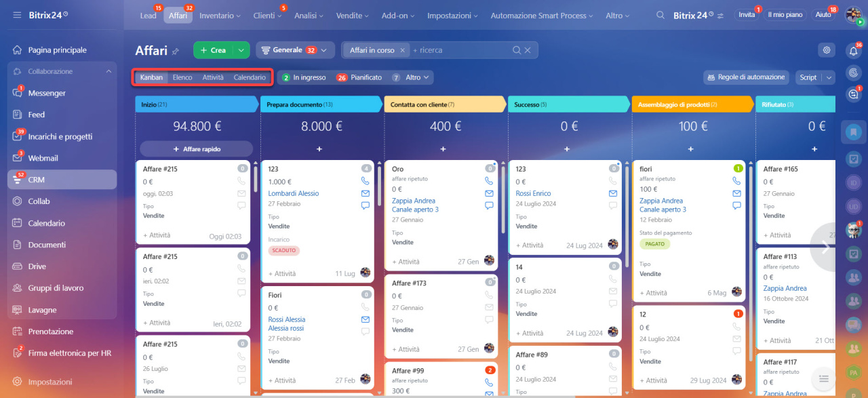
Task: Open the Analisi menu in the top navigation
Action: (x=309, y=15)
